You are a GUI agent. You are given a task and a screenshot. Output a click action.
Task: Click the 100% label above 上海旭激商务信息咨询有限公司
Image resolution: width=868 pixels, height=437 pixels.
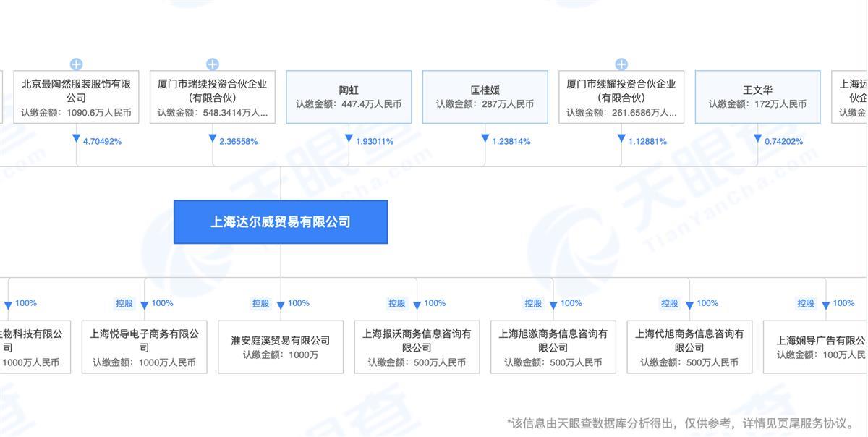click(571, 303)
